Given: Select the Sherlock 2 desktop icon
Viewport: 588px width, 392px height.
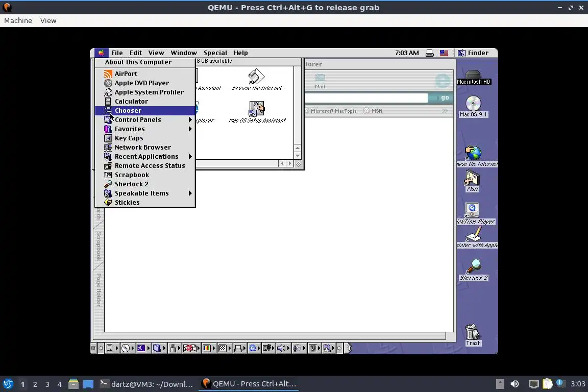Looking at the screenshot, I should tap(474, 269).
